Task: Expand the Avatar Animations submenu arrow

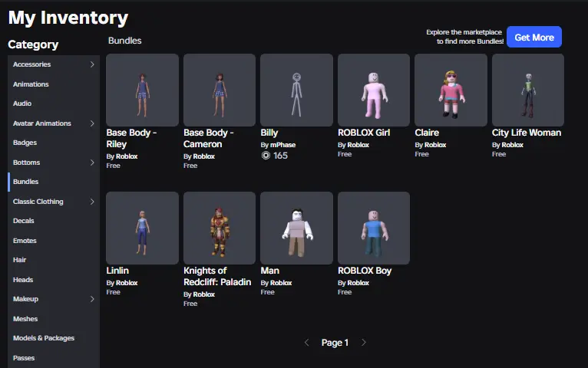Action: click(x=92, y=123)
